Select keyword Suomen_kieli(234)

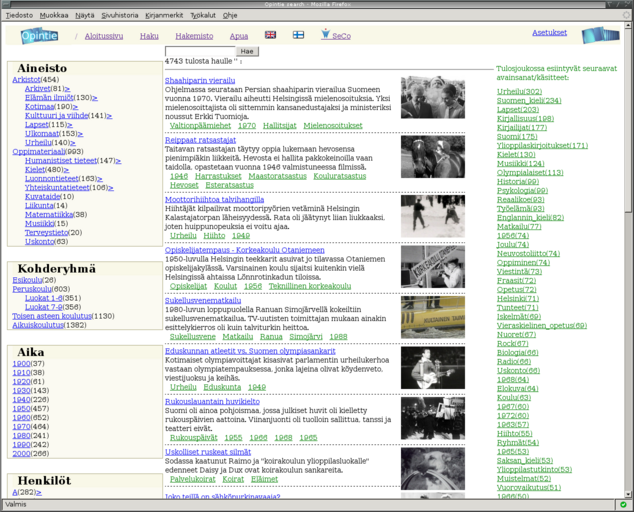coord(529,101)
